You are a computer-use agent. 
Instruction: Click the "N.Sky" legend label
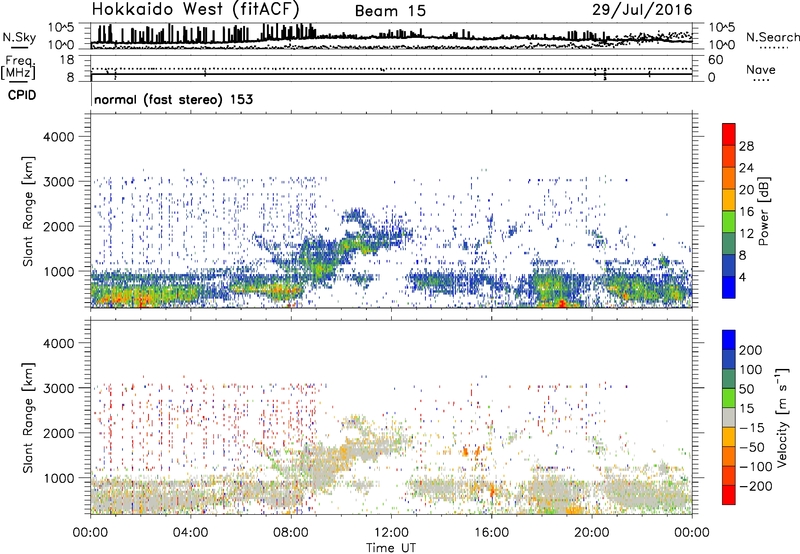pyautogui.click(x=19, y=37)
